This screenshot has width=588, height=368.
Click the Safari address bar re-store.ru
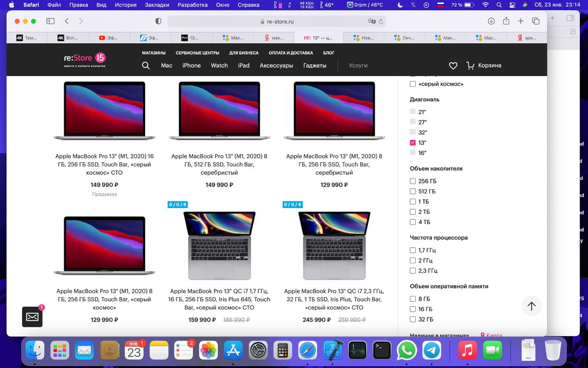click(277, 22)
